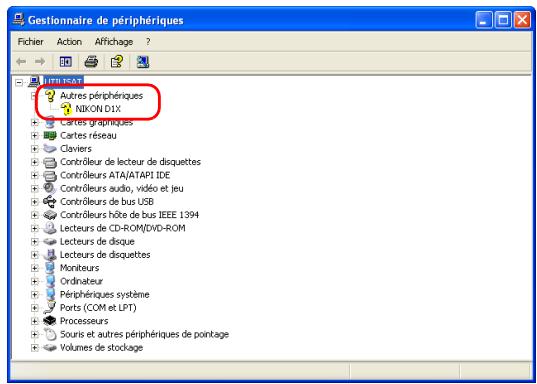Expand the Moniteurs node
The width and height of the screenshot is (537, 384).
click(x=34, y=268)
